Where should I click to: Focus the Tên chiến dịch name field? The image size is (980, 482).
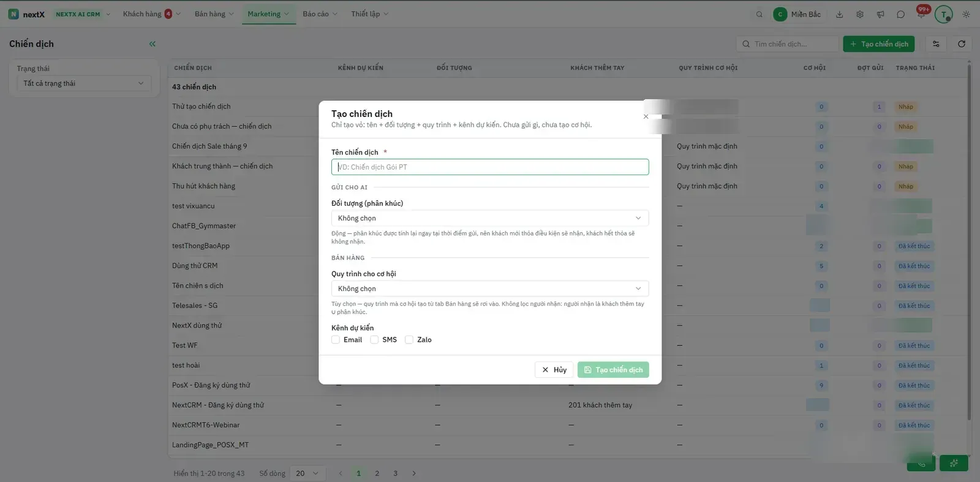point(490,167)
